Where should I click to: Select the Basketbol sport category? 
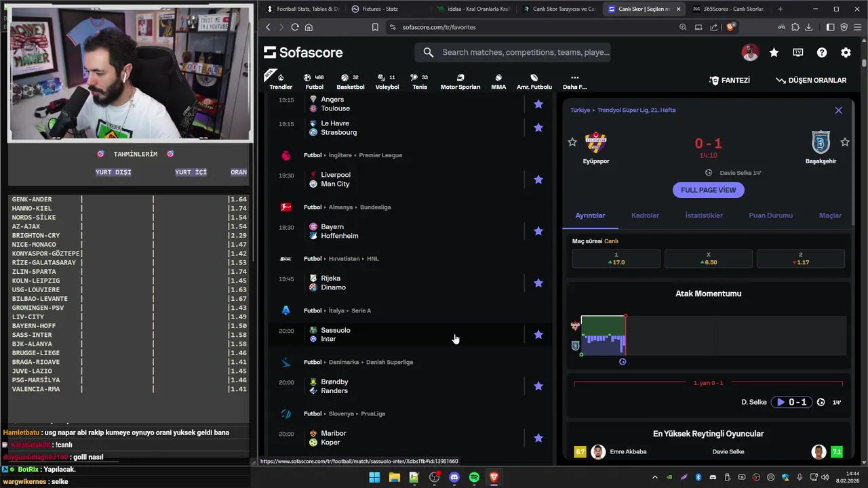coord(351,81)
